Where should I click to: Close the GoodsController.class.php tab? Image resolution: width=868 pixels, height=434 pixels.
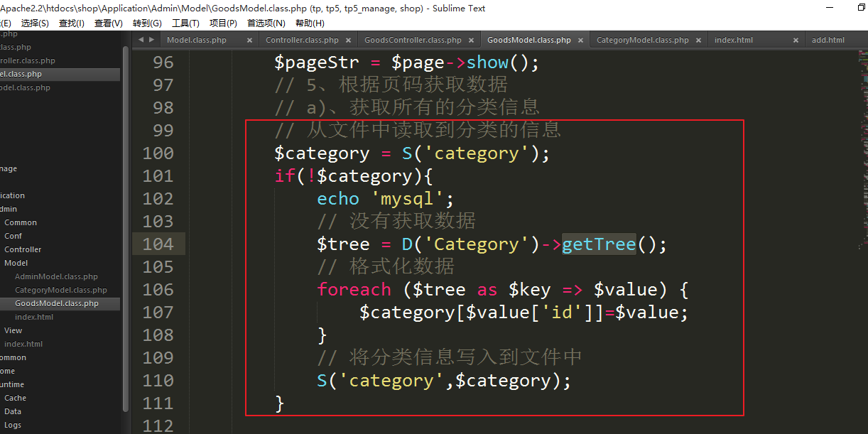(x=471, y=40)
